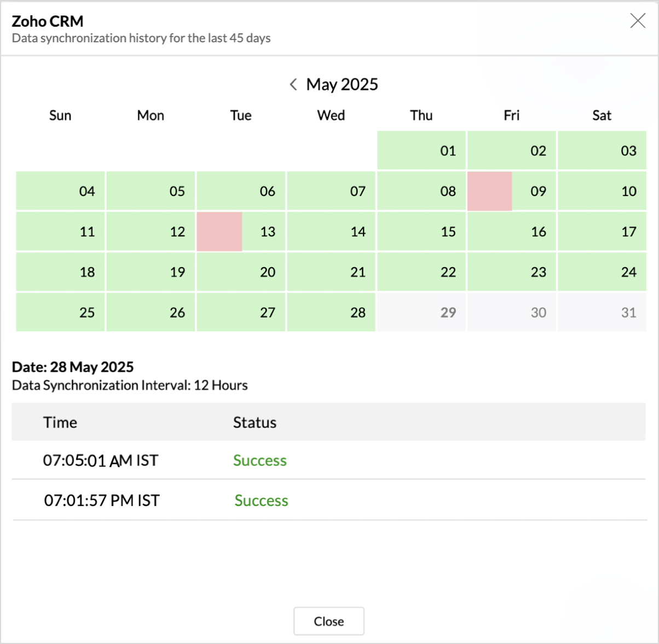Click the Success status for 07:05:01 AM

(260, 461)
